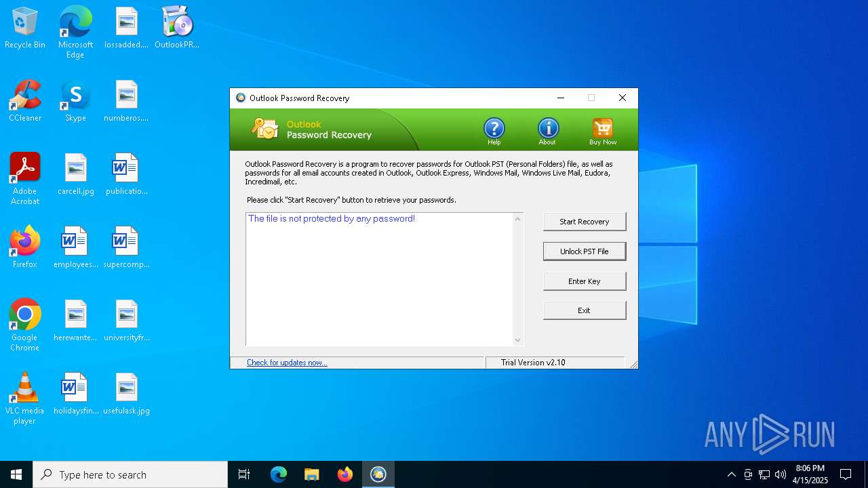Select the herewante image file icon
This screenshot has height=488, width=868.
75,321
